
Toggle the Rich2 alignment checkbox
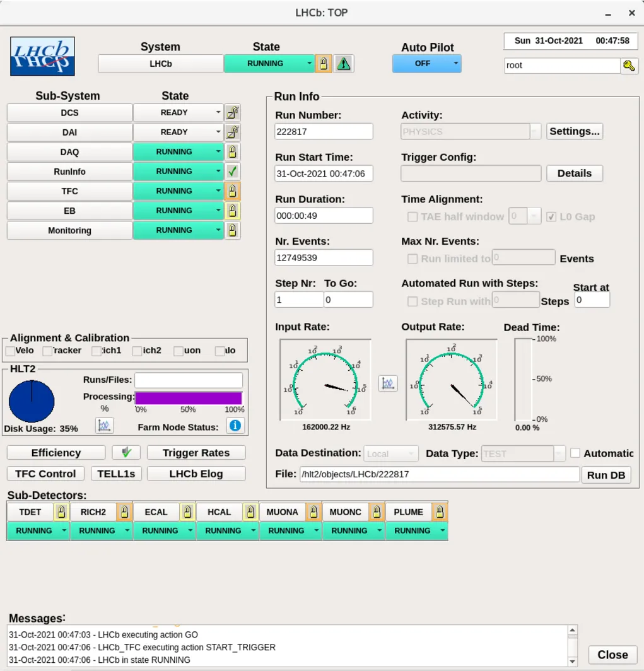coord(137,351)
